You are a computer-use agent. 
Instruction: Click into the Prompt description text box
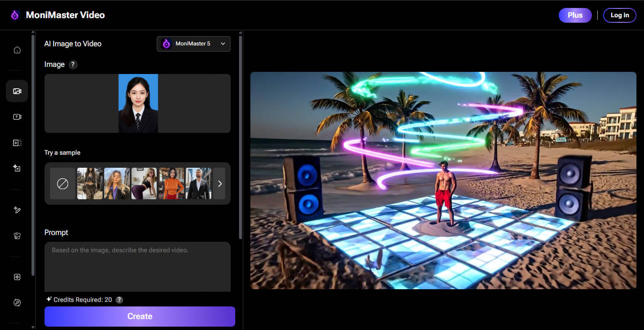137,267
